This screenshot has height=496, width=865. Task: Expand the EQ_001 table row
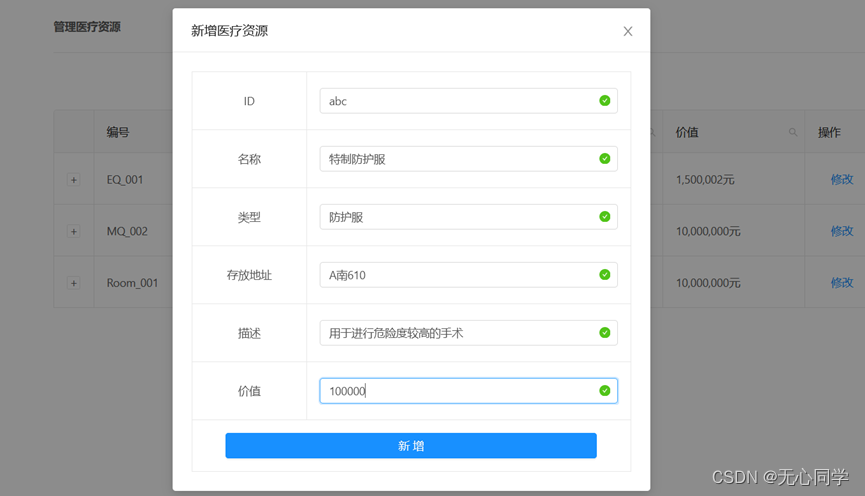[x=73, y=180]
